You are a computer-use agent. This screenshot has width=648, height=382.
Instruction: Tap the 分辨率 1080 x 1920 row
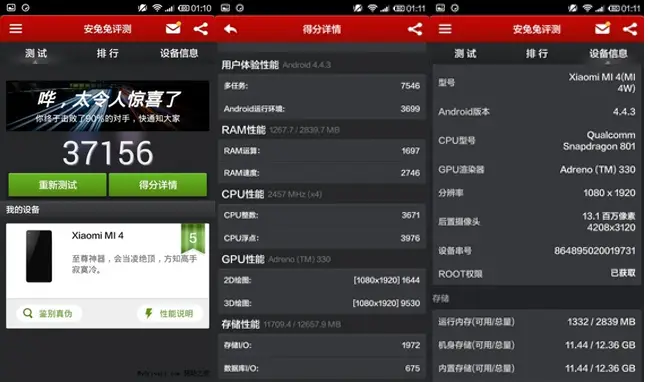[536, 193]
